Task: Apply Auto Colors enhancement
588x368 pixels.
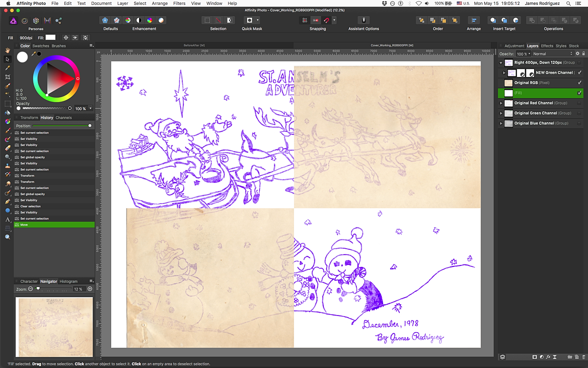Action: point(150,20)
